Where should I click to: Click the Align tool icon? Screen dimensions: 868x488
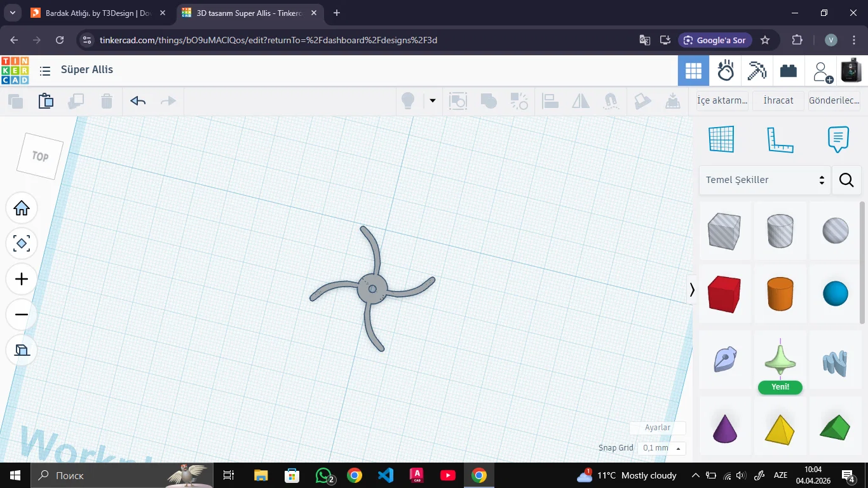[550, 101]
